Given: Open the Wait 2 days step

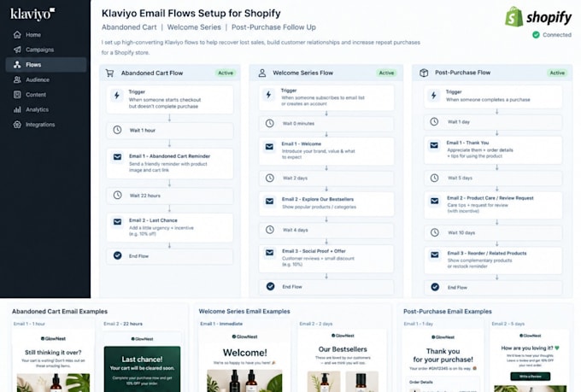Looking at the screenshot, I should 326,178.
